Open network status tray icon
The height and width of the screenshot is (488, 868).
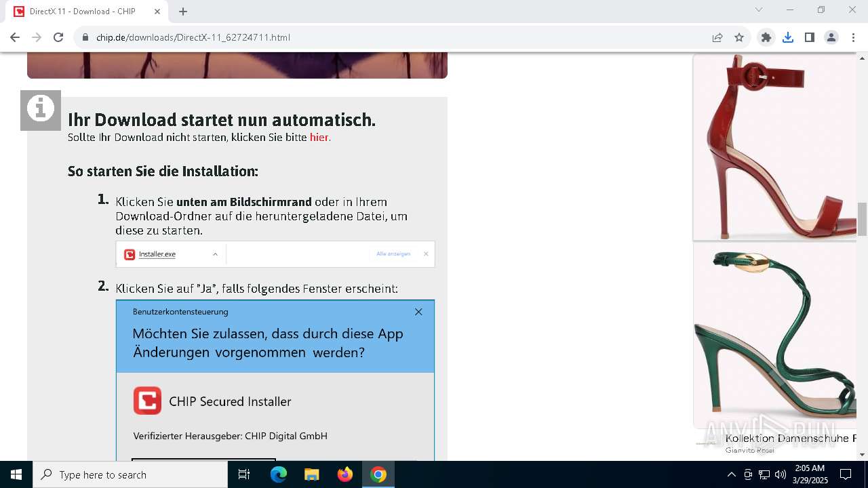pyautogui.click(x=764, y=474)
